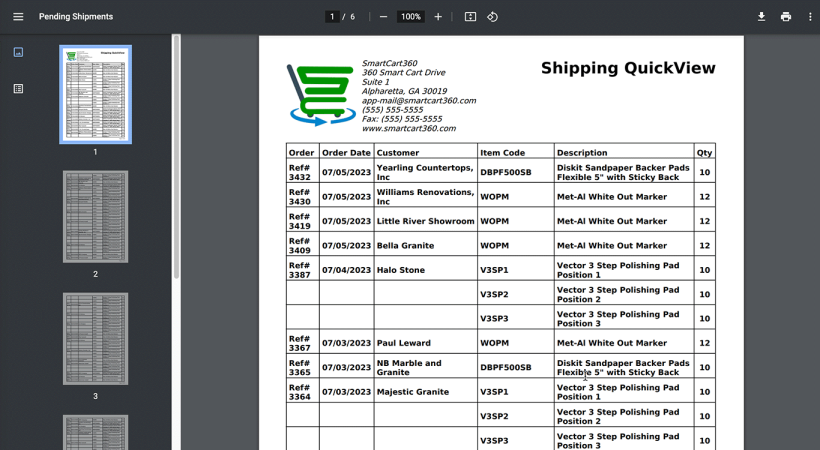The height and width of the screenshot is (450, 820).
Task: Show the thumbnail view panel
Action: pyautogui.click(x=18, y=52)
